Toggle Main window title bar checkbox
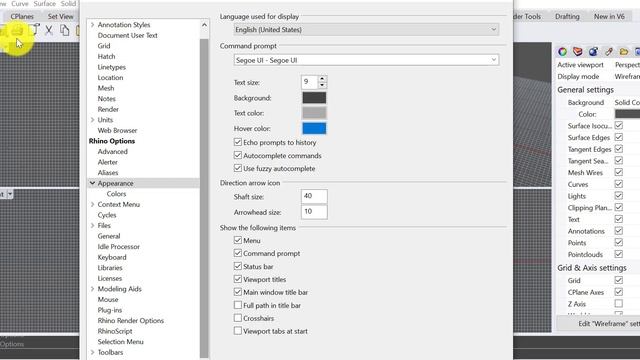Screen dimensions: 640x360 (238, 292)
